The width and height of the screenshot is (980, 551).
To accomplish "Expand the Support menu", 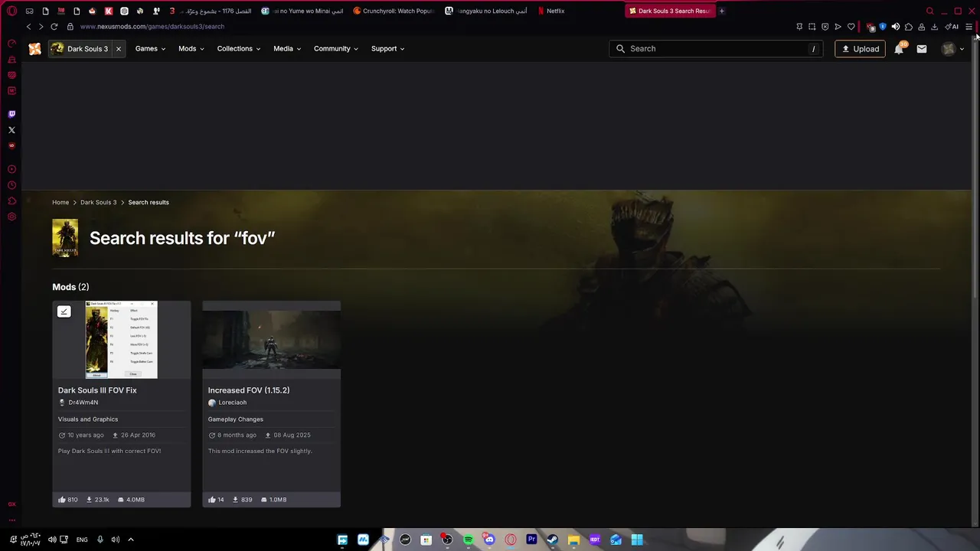I will click(x=388, y=49).
